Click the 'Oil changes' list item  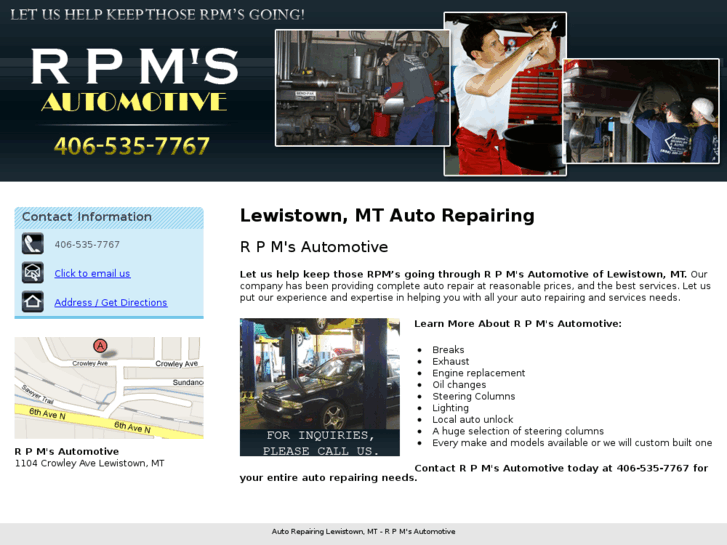pos(459,385)
